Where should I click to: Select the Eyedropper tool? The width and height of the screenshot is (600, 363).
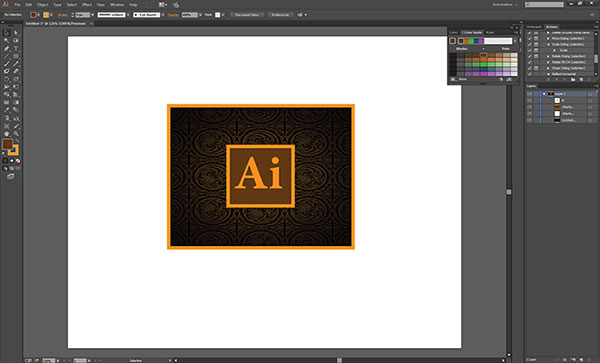point(6,110)
